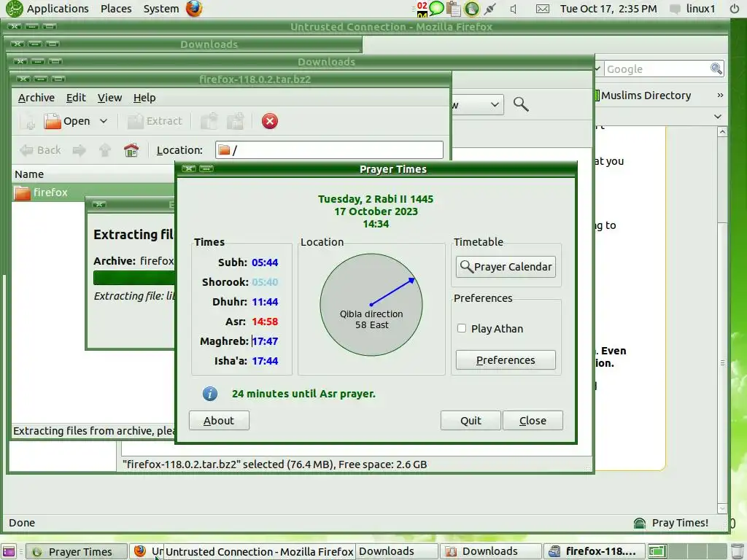Open the view dropdown in Downloads window
Image resolution: width=747 pixels, height=560 pixels.
(x=478, y=104)
